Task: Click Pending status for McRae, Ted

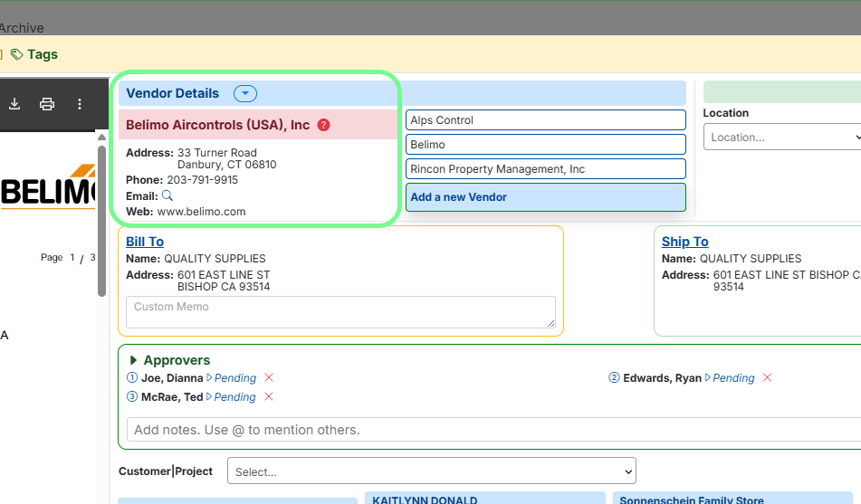Action: [x=234, y=397]
